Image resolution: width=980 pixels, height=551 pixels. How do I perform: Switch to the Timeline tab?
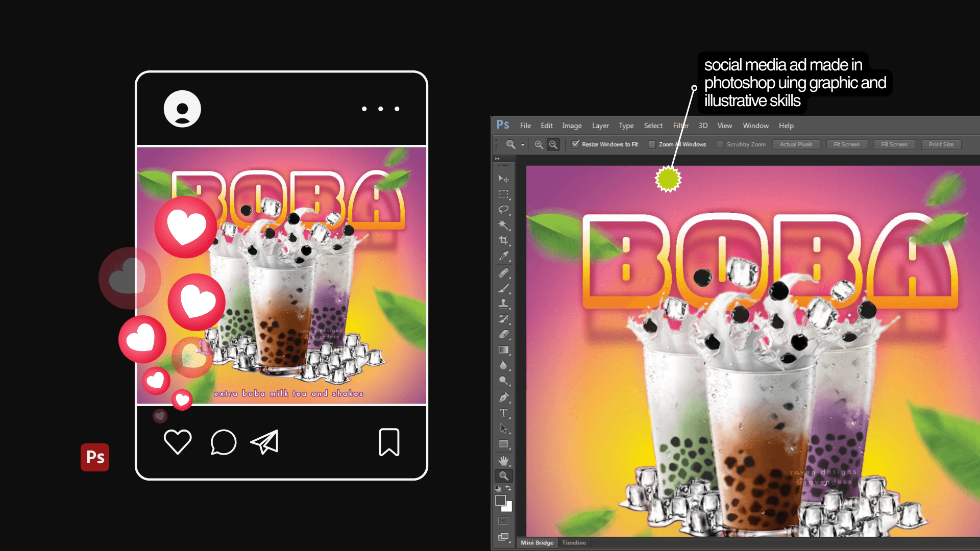point(574,543)
